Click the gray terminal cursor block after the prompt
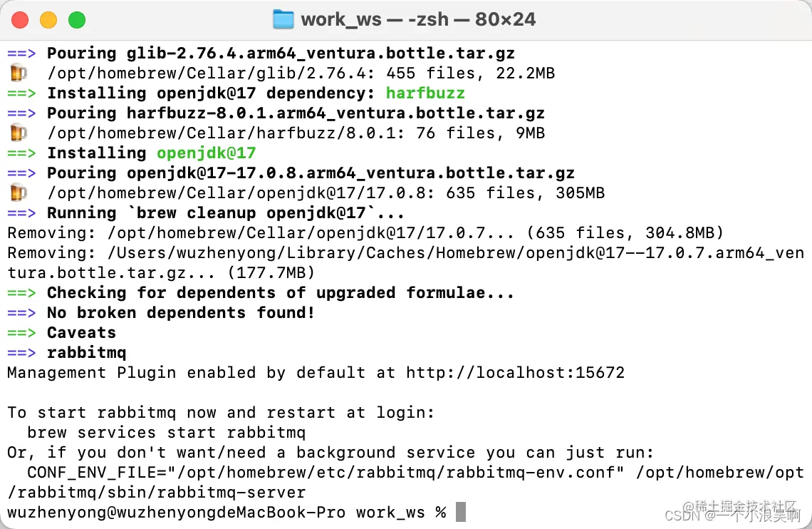The image size is (812, 529). point(461,512)
